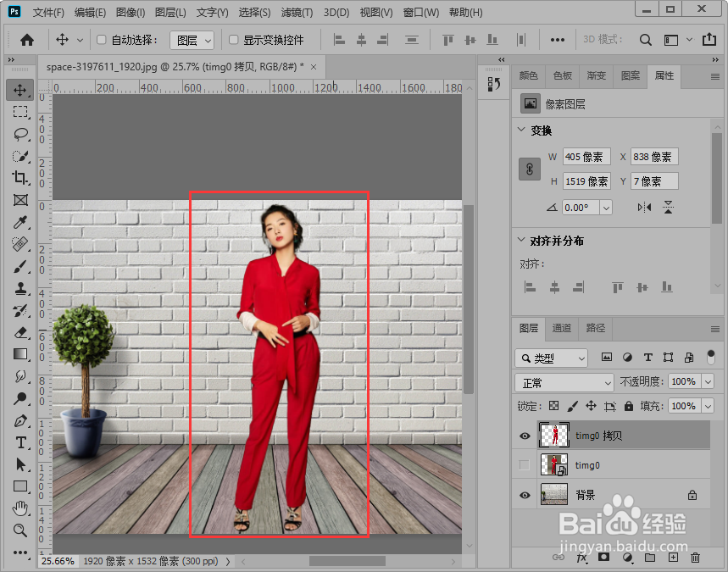Open the 文件(F) menu
728x572 pixels.
48,13
